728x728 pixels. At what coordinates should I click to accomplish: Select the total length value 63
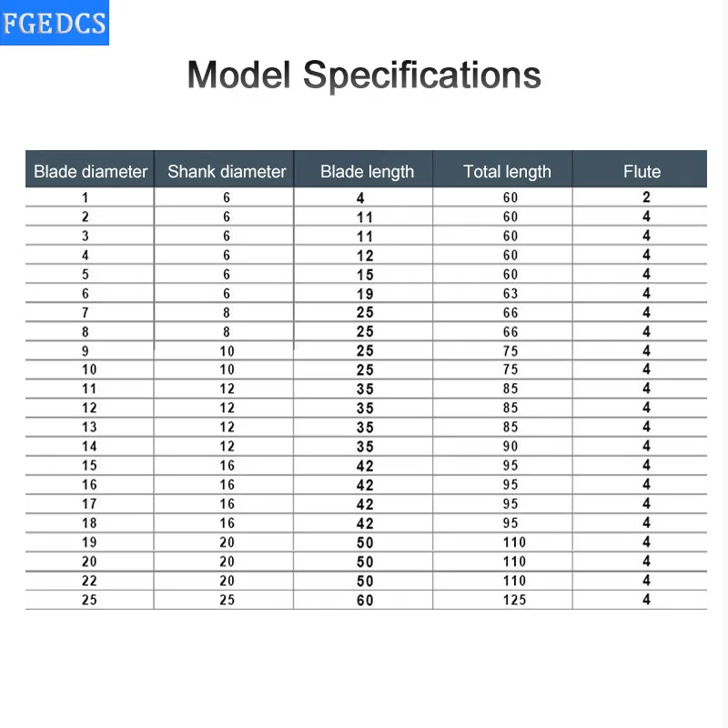click(x=511, y=294)
